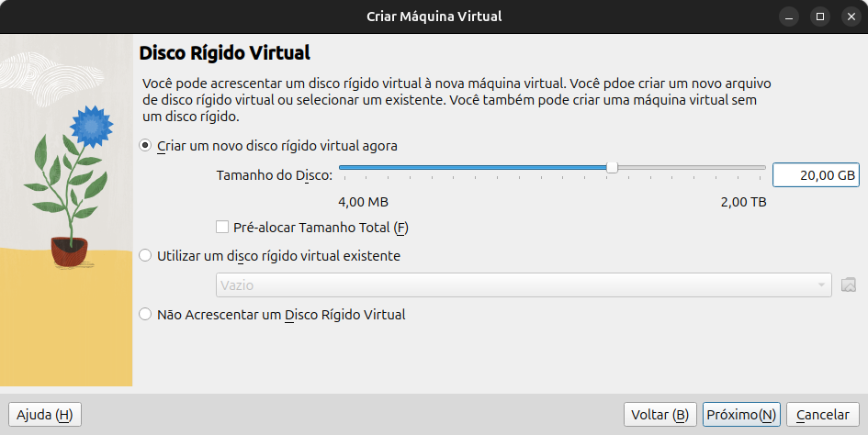This screenshot has height=435, width=868.
Task: Click the Criar Máquina Virtual title bar
Action: pos(434,17)
